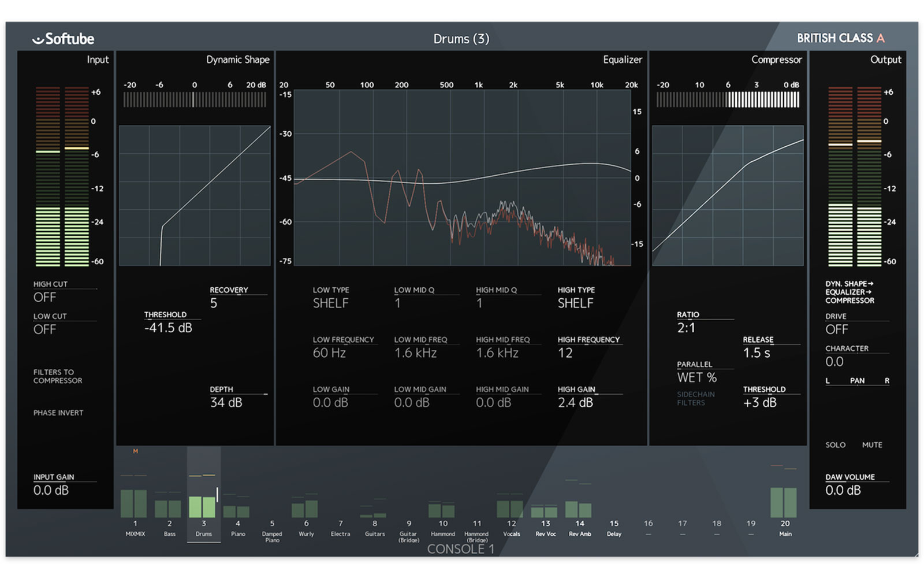Select the Main channel 20 meter
Viewport: 924px width, 582px height.
point(784,502)
